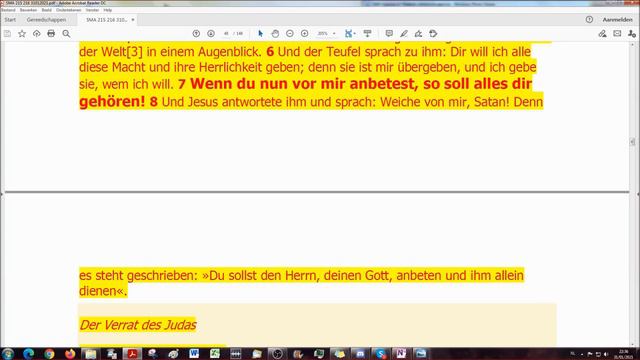640x360 pixels.
Task: Open the Help menu
Action: click(x=108, y=10)
